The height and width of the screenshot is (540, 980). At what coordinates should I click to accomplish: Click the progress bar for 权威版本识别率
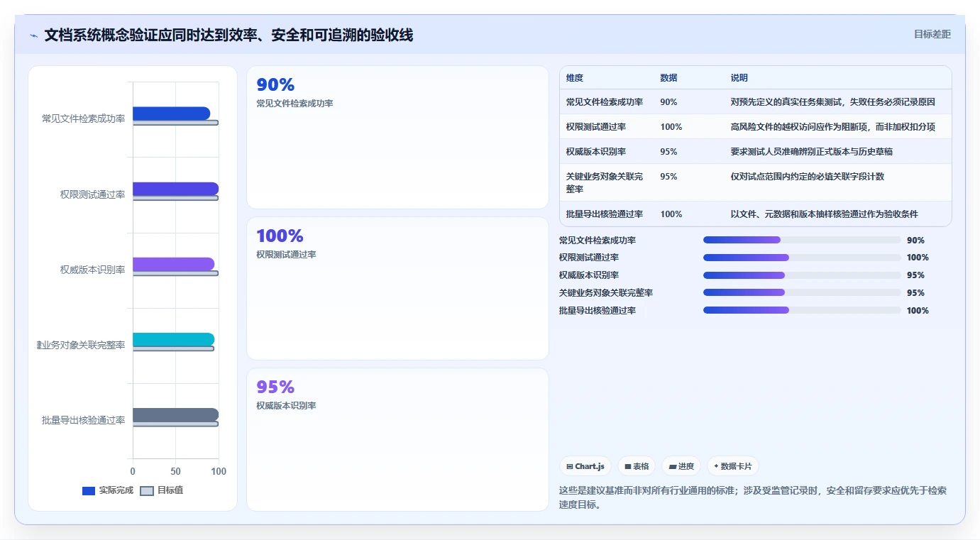click(x=802, y=275)
